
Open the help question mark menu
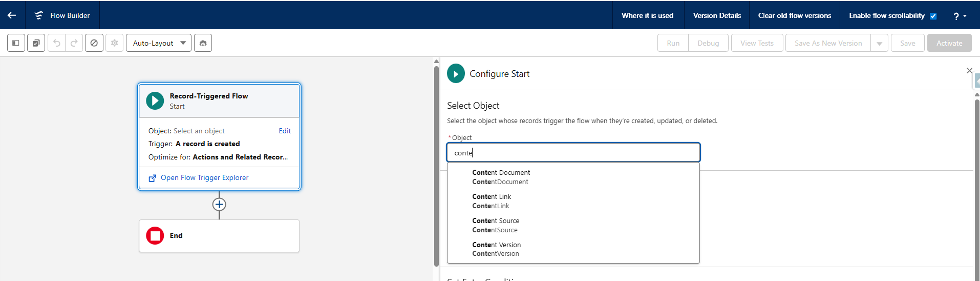[960, 16]
